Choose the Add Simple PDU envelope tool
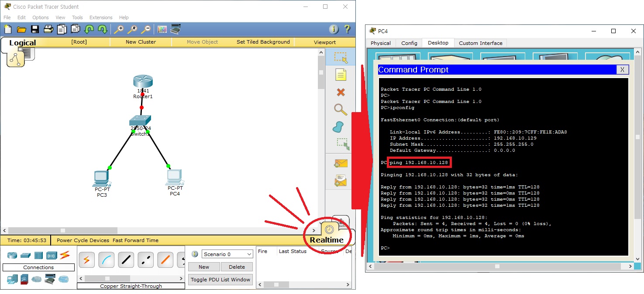 pyautogui.click(x=341, y=164)
